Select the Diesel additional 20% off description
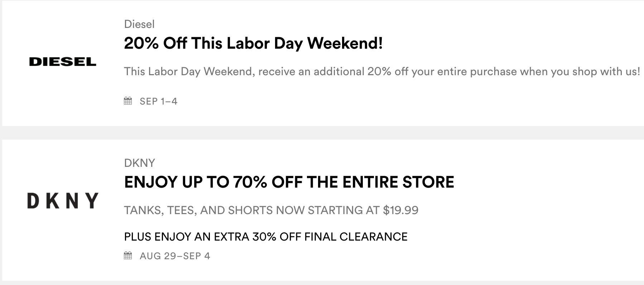The image size is (644, 285). 382,72
